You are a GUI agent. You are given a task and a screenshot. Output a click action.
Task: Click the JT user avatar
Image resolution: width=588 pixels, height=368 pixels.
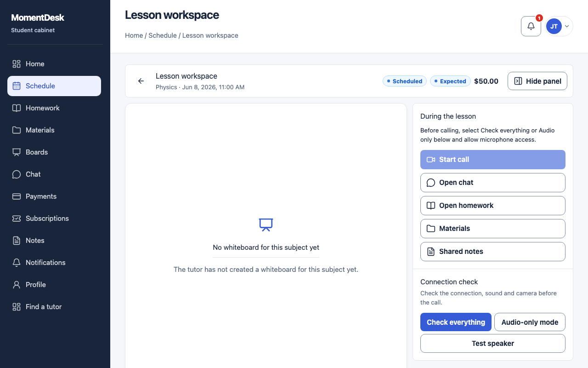[554, 26]
